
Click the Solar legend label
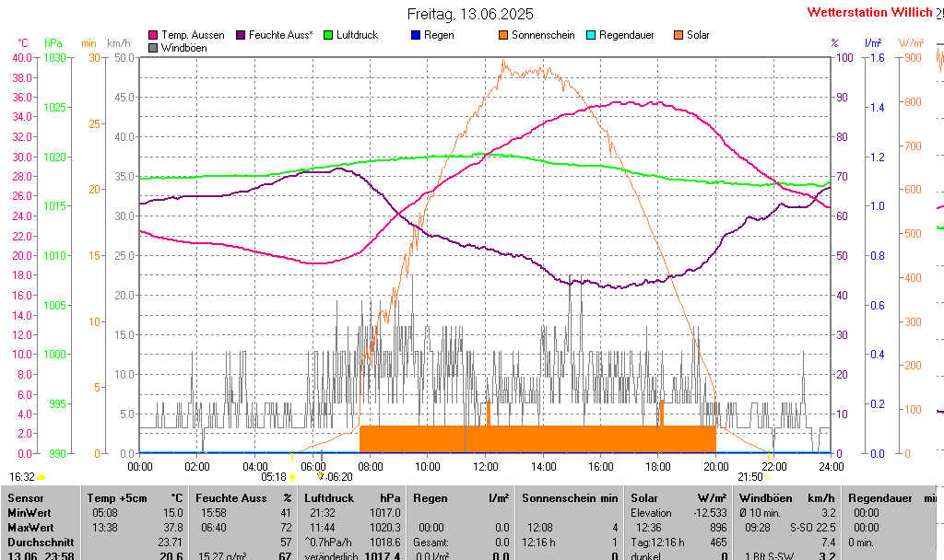pos(699,35)
